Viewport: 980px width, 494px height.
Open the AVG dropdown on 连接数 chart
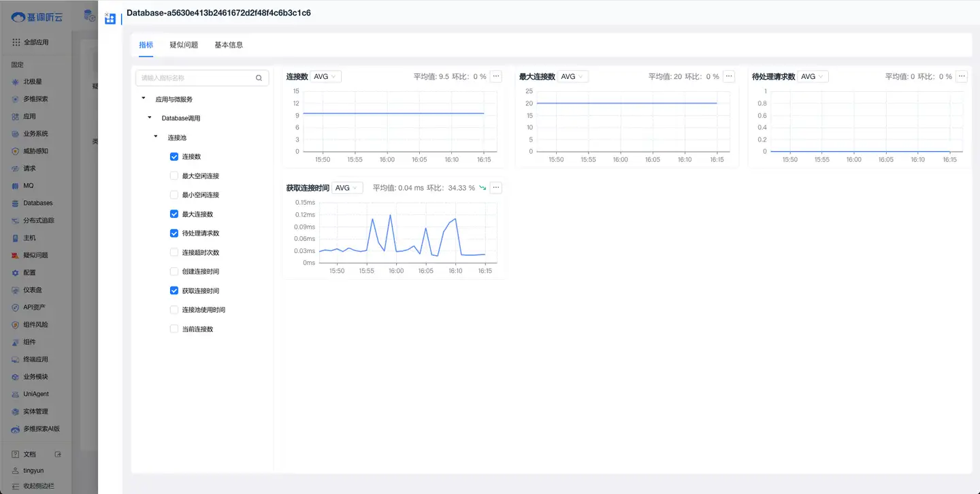pyautogui.click(x=326, y=77)
